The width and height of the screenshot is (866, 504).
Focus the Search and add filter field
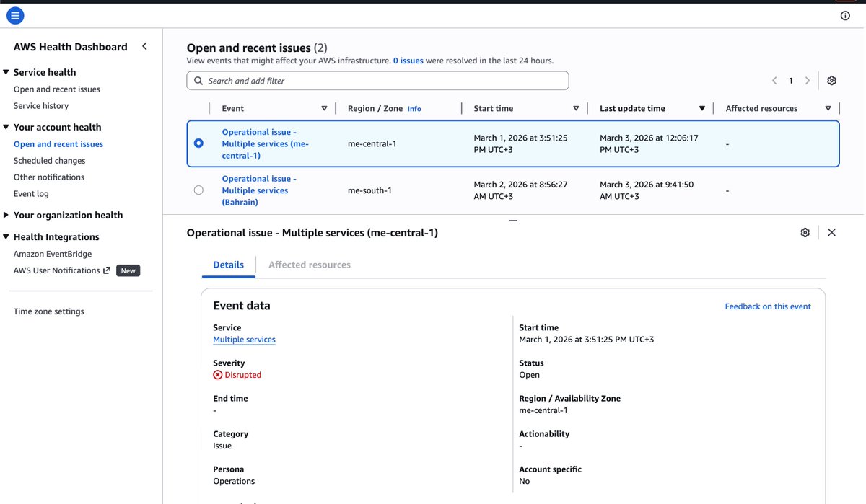click(377, 81)
